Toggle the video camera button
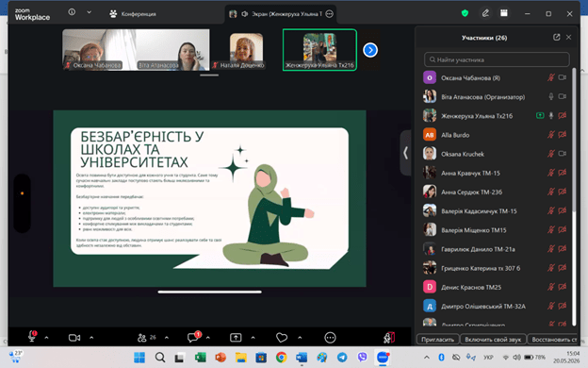This screenshot has height=368, width=588. [74, 338]
